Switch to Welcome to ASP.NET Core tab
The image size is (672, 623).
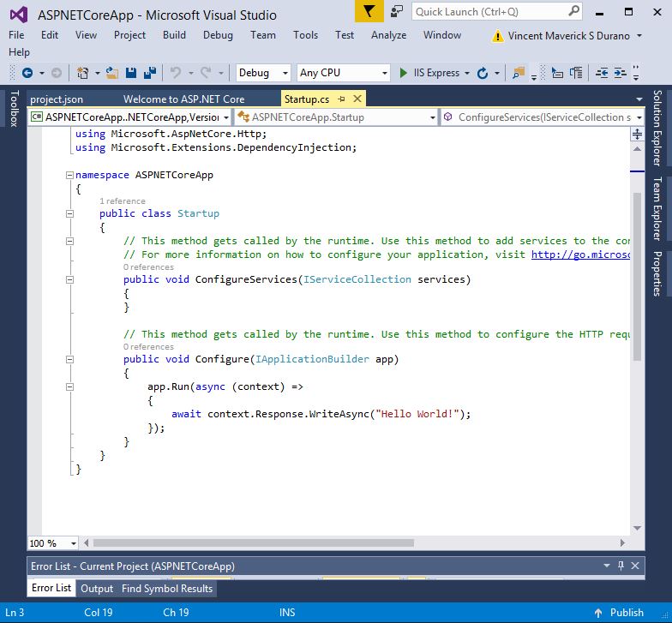coord(183,99)
